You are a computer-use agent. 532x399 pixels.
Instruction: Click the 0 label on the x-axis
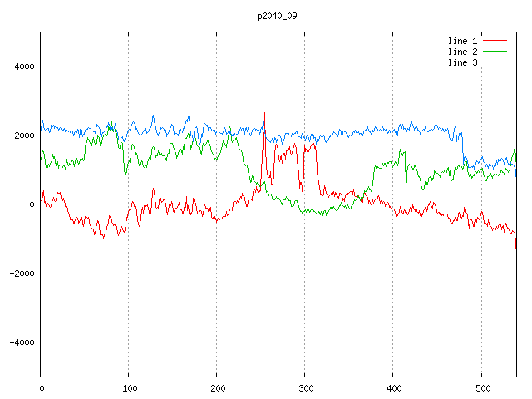(x=42, y=387)
